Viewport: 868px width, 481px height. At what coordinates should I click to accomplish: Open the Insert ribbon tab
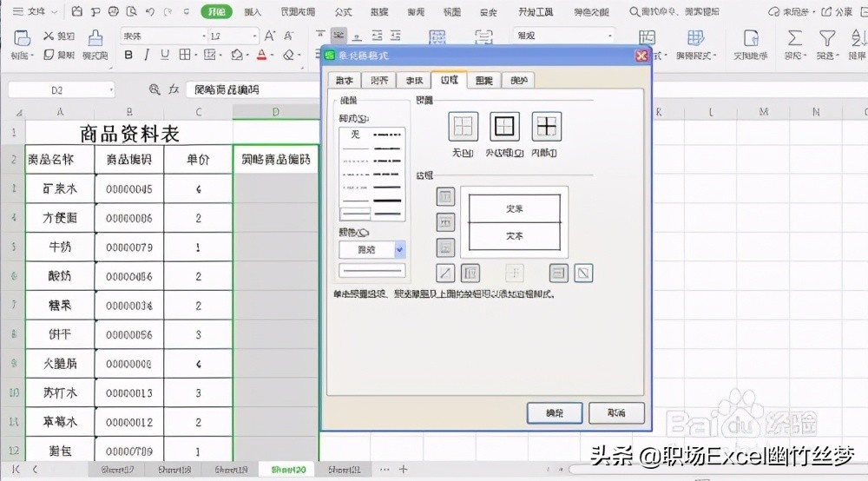coord(253,11)
